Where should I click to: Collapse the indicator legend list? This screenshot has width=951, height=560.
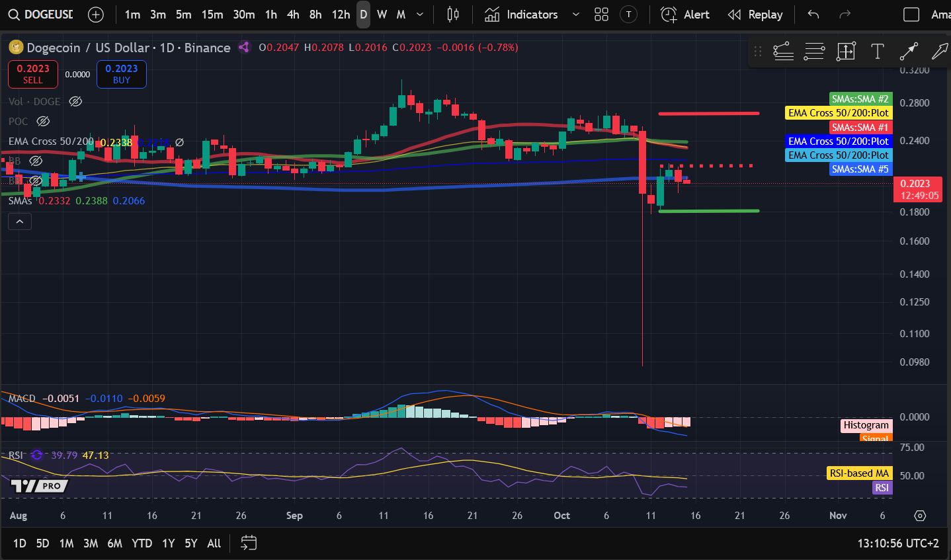coord(20,221)
